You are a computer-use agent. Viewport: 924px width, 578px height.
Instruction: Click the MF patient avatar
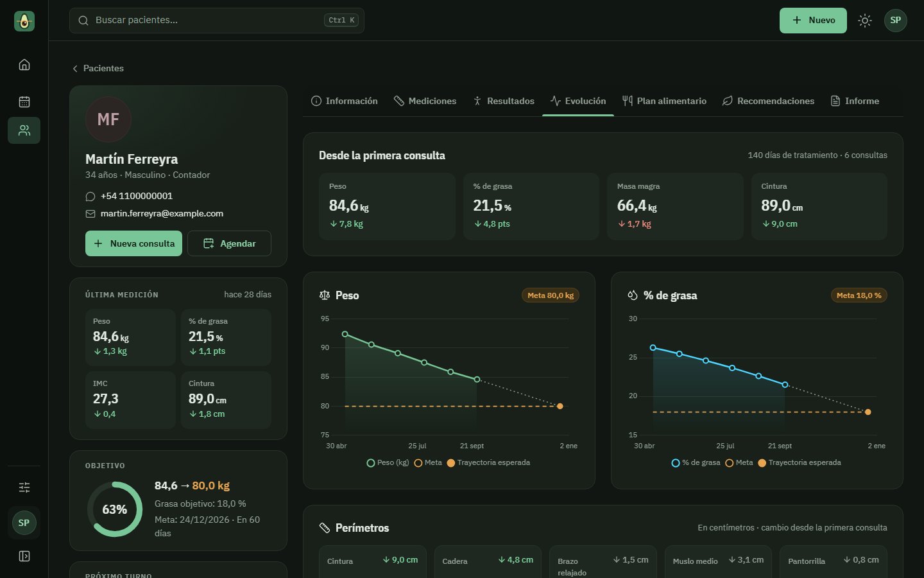108,119
